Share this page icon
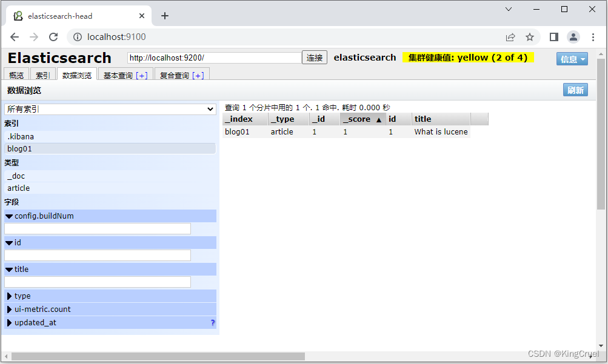Image resolution: width=608 pixels, height=364 pixels. [x=510, y=37]
